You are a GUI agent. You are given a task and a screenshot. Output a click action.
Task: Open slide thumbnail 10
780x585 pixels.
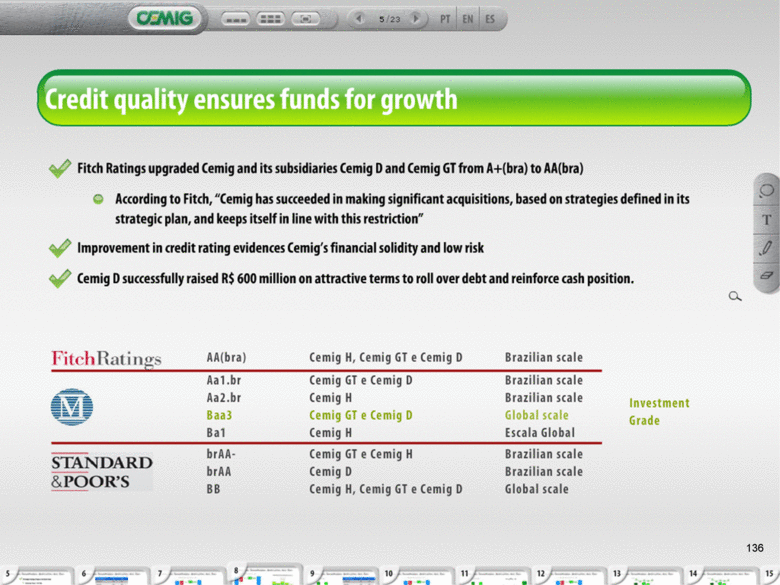point(418,576)
